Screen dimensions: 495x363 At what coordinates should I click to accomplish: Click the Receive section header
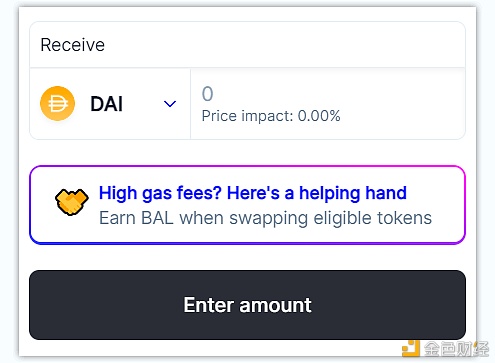[247, 45]
